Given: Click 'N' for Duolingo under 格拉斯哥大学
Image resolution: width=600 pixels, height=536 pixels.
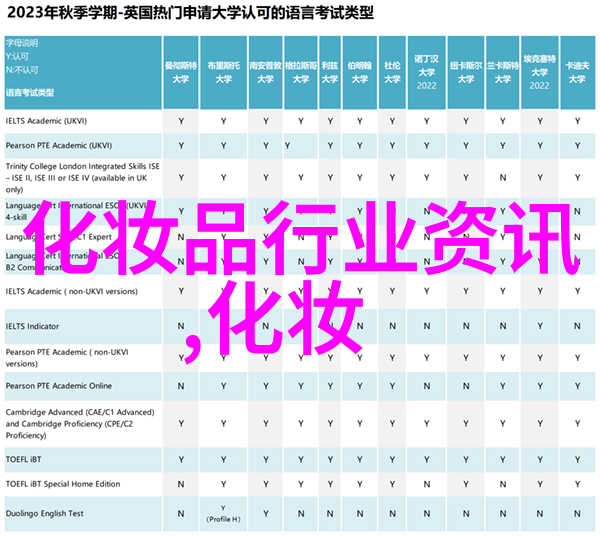Looking at the screenshot, I should [301, 514].
